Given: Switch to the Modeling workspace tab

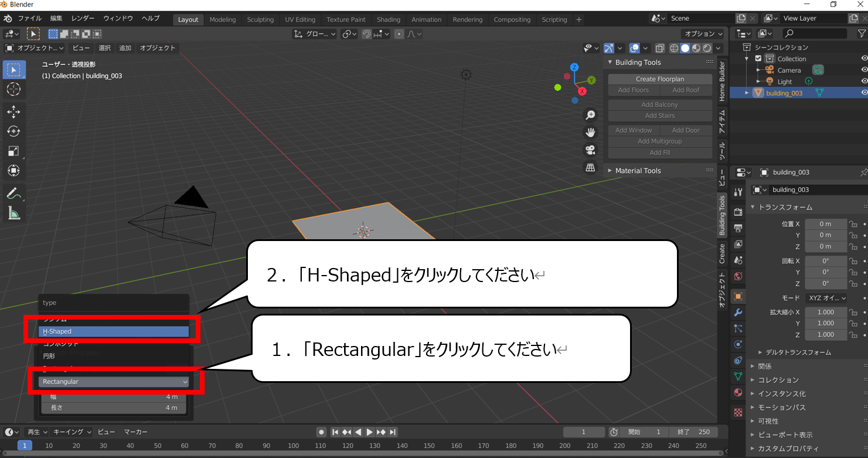Looking at the screenshot, I should (223, 19).
